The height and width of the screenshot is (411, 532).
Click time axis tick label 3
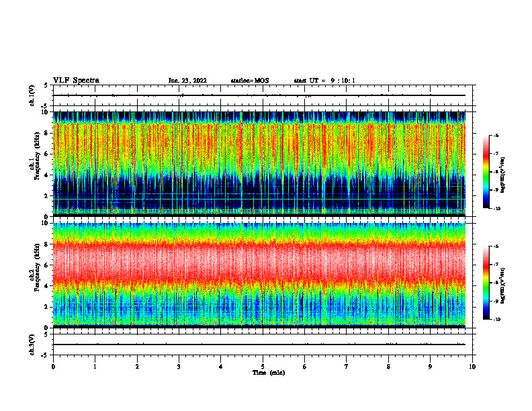pos(179,367)
